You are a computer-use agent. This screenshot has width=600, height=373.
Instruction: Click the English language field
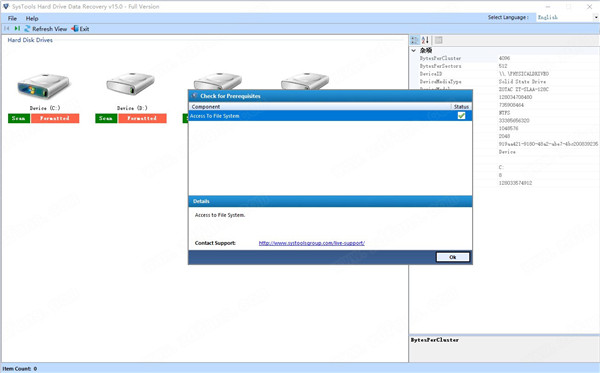[564, 17]
